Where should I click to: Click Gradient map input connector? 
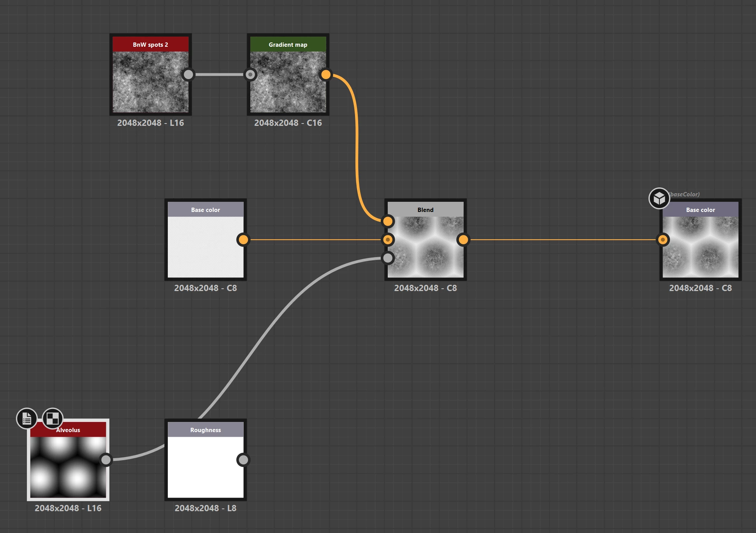point(250,74)
